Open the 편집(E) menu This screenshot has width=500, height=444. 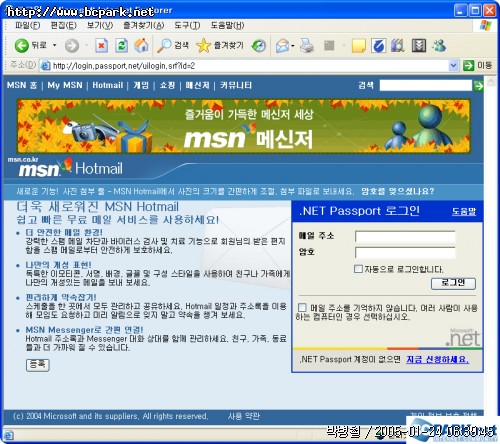(63, 25)
